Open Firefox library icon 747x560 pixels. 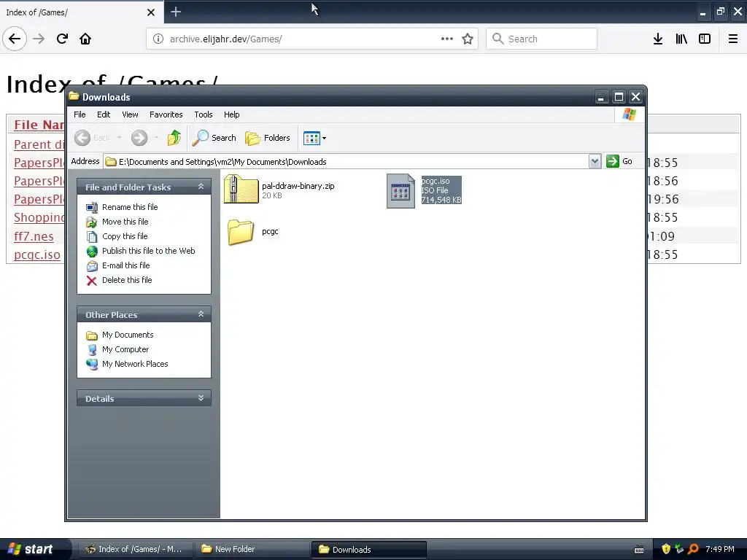[681, 39]
